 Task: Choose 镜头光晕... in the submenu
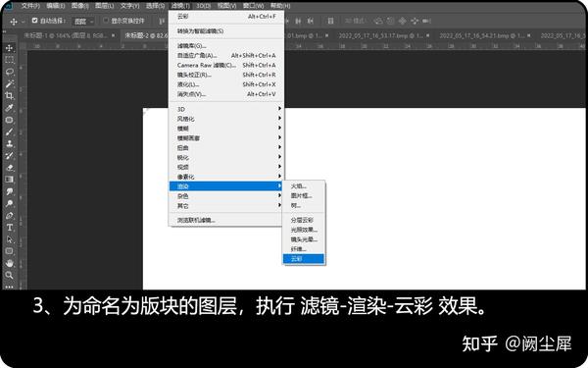(x=304, y=239)
